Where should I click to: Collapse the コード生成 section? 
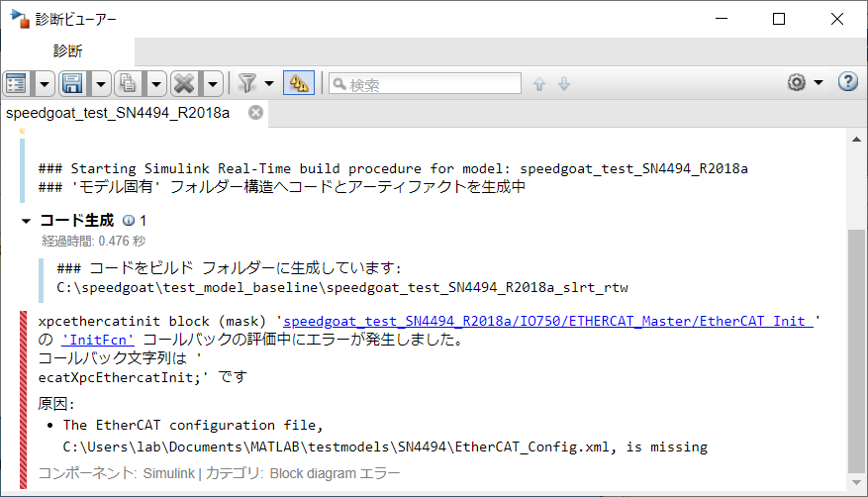26,222
